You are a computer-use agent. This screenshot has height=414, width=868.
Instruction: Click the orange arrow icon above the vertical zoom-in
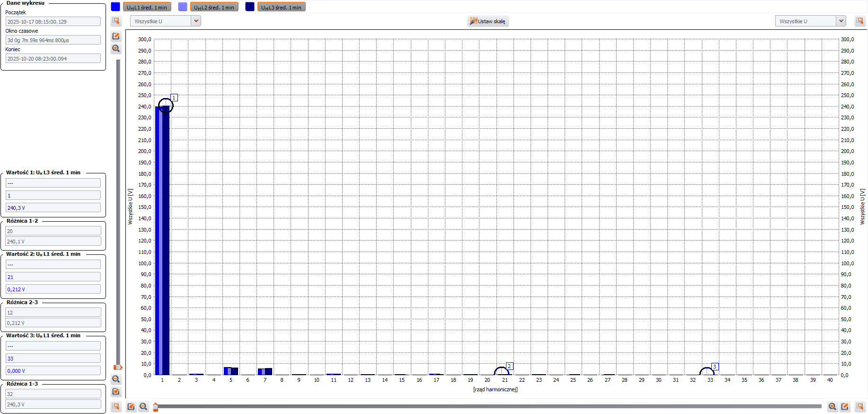click(x=116, y=36)
